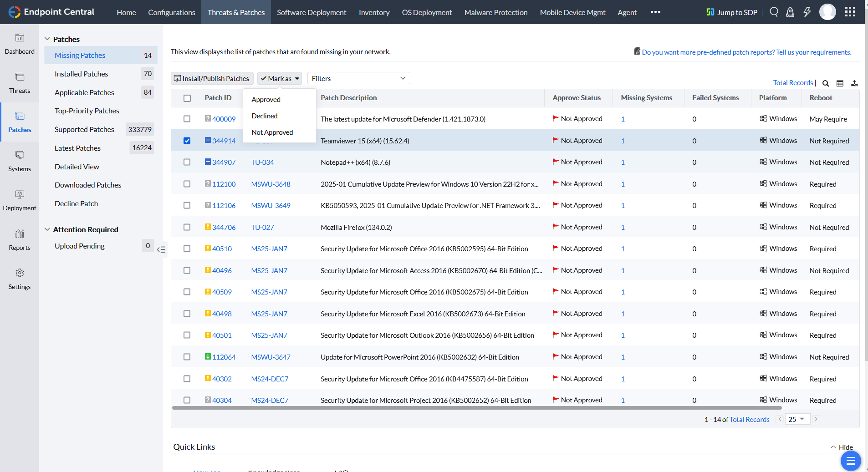
Task: Click the table search icon beside Total Records
Action: pos(826,83)
